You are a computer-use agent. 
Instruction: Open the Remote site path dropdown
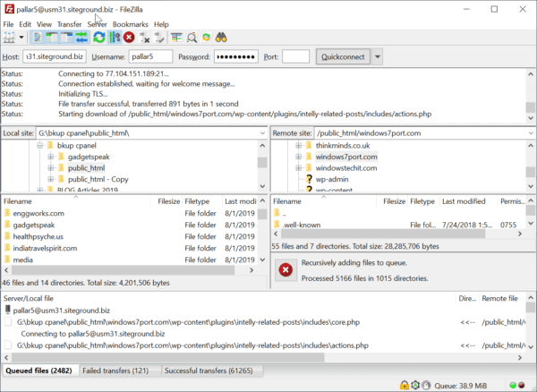[531, 133]
